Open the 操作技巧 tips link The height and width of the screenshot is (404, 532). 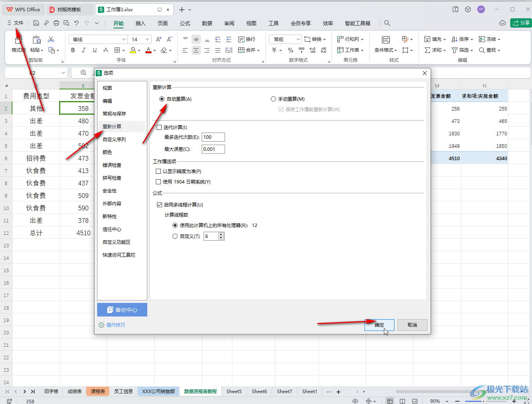[116, 325]
